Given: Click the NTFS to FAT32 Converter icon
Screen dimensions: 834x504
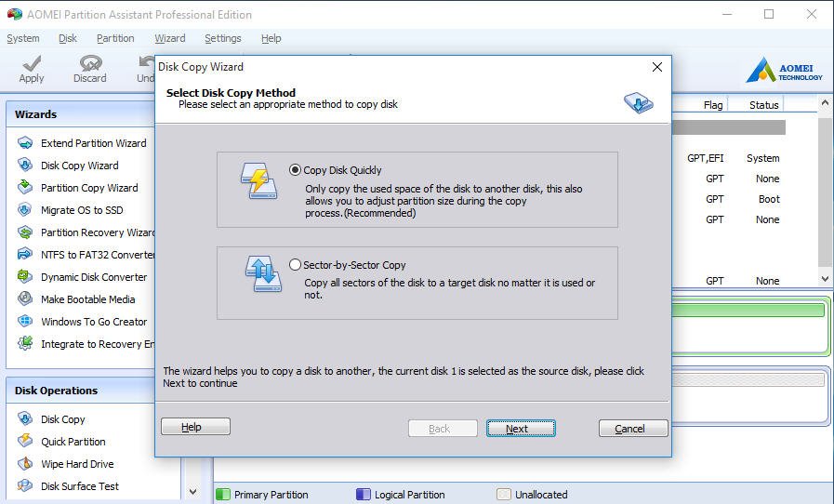Looking at the screenshot, I should (x=25, y=255).
